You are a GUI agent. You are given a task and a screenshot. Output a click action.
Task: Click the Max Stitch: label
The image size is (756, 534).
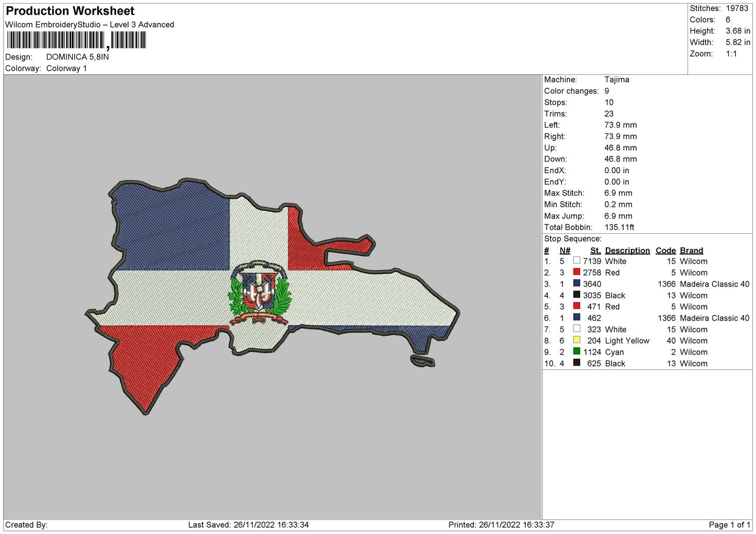[564, 193]
